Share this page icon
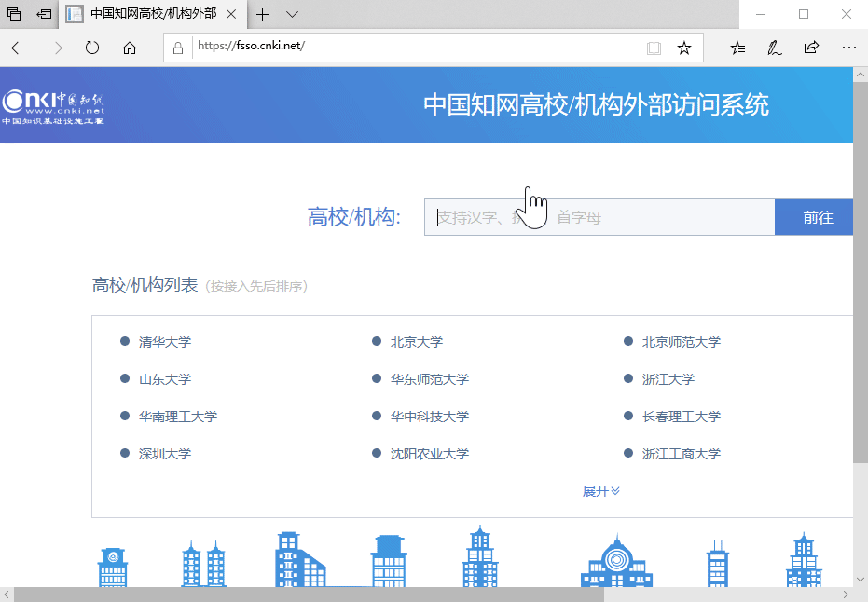 811,48
